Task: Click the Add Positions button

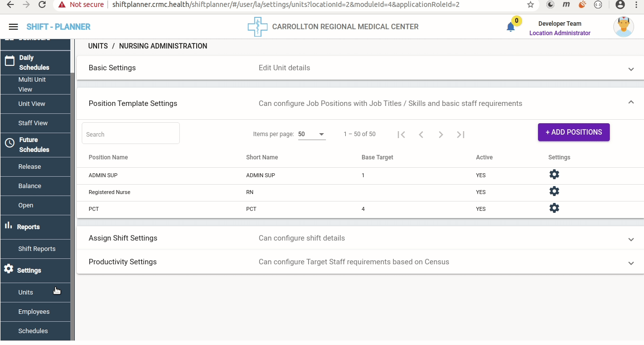Action: (x=574, y=132)
